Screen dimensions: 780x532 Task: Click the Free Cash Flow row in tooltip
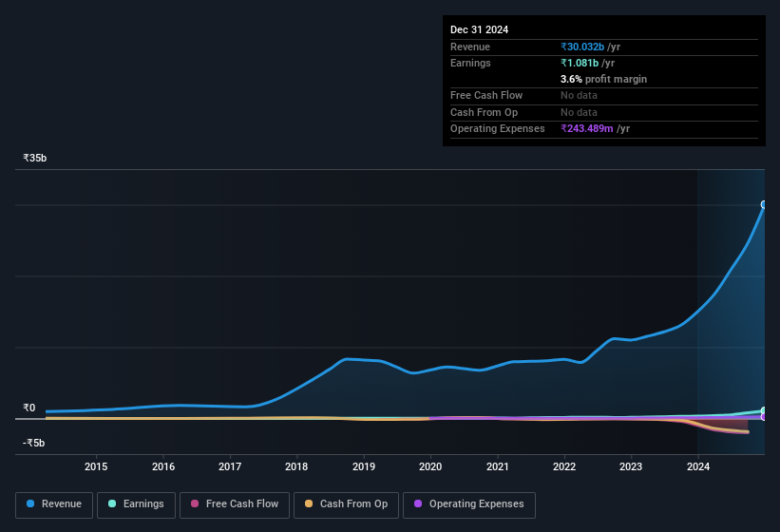coord(604,95)
